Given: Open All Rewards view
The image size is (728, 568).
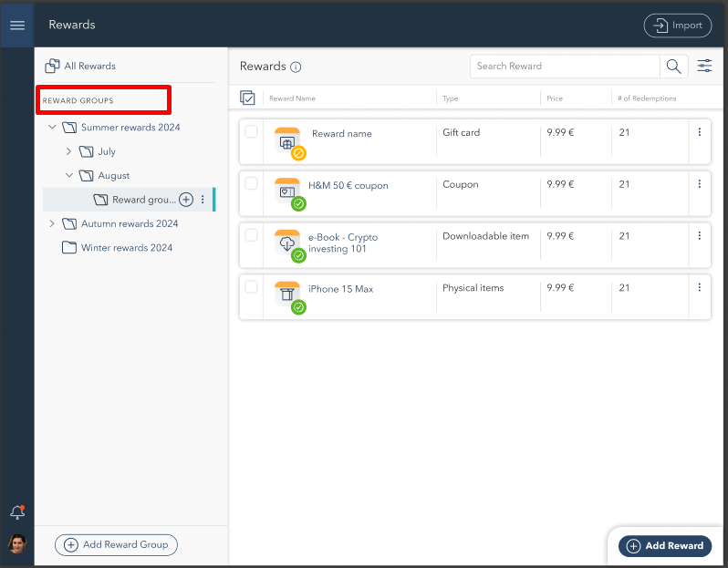Looking at the screenshot, I should (x=80, y=66).
